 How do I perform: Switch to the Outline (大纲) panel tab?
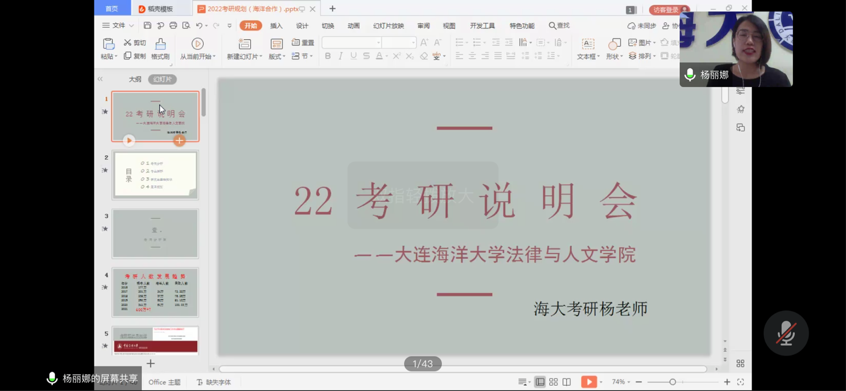[135, 79]
